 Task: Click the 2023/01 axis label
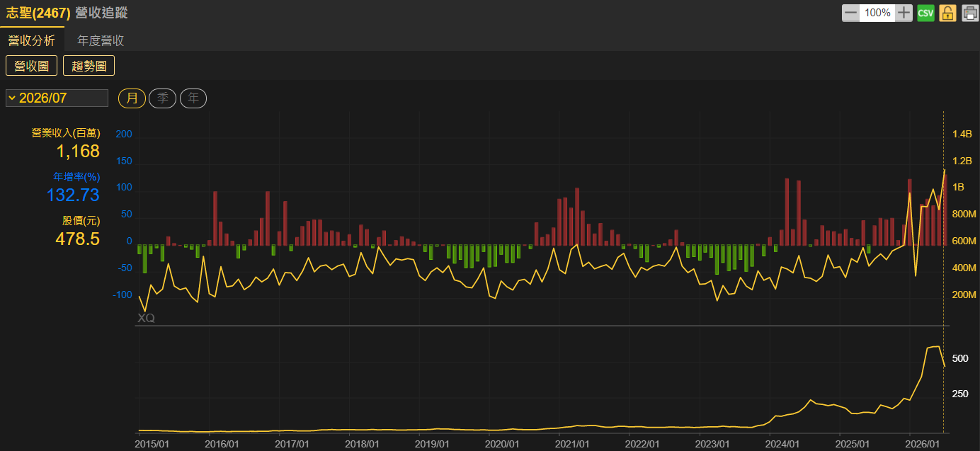tap(712, 443)
